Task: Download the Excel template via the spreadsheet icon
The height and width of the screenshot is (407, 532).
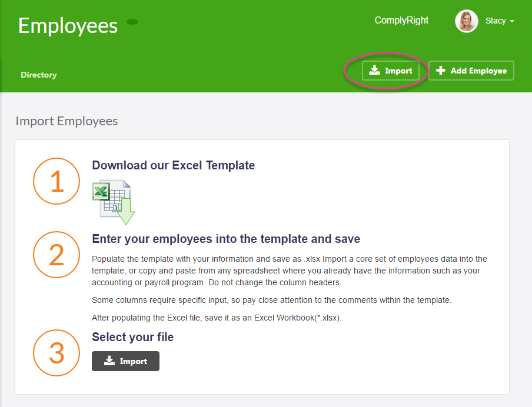Action: click(114, 202)
